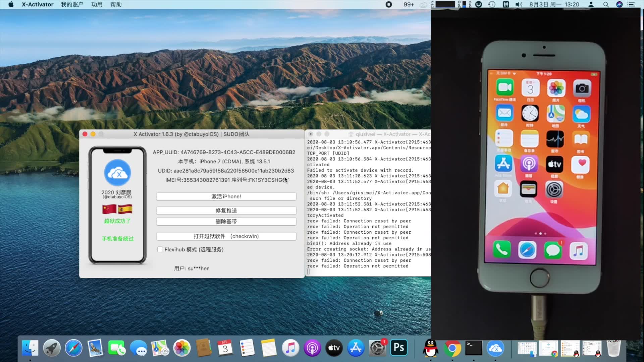The height and width of the screenshot is (362, 644).
Task: Click the date and time 13:20
Action: click(x=554, y=4)
